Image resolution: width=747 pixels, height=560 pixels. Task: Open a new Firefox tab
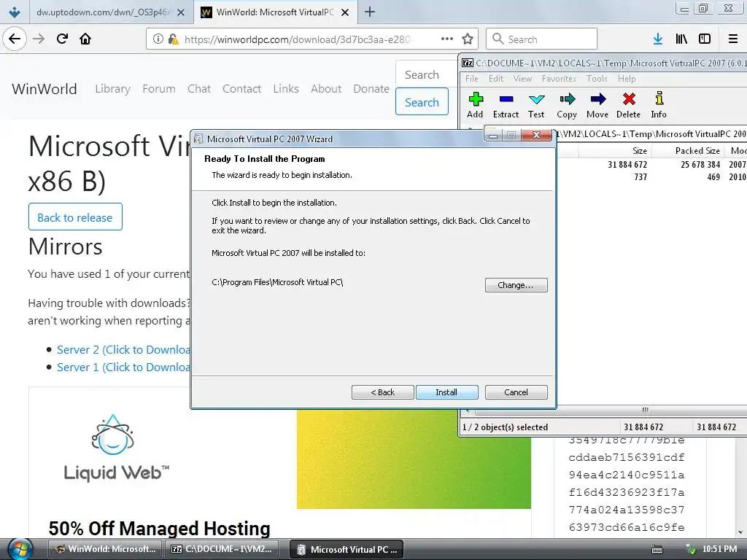coord(370,12)
